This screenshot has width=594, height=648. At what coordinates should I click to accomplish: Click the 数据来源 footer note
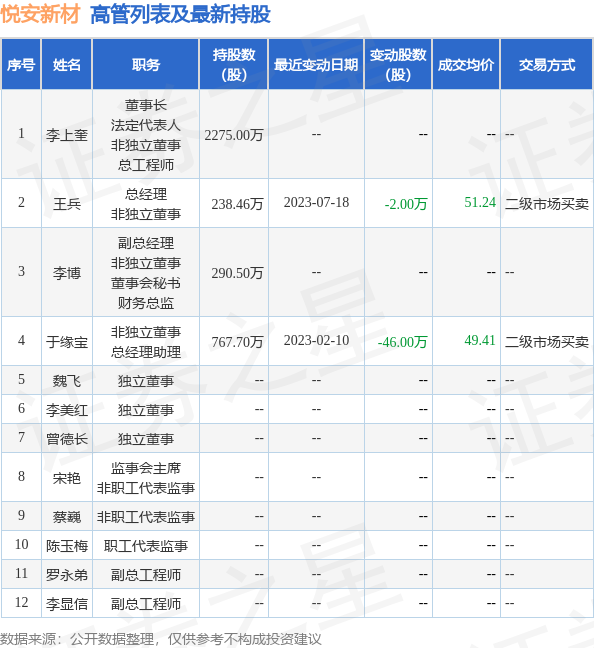(x=161, y=639)
